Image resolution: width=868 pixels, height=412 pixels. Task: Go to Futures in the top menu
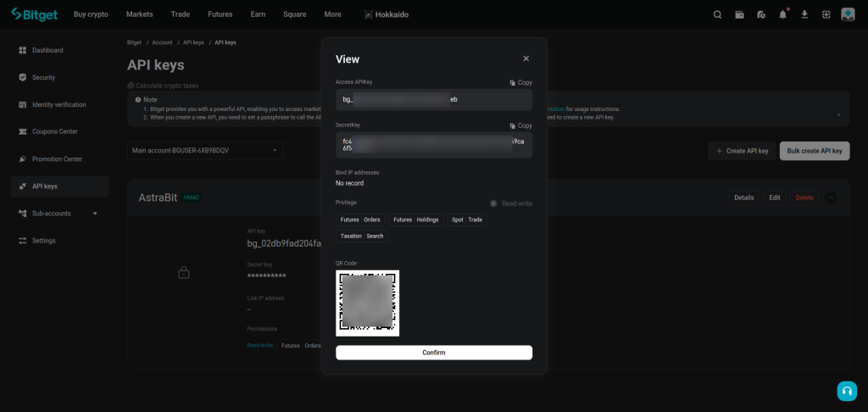tap(220, 14)
